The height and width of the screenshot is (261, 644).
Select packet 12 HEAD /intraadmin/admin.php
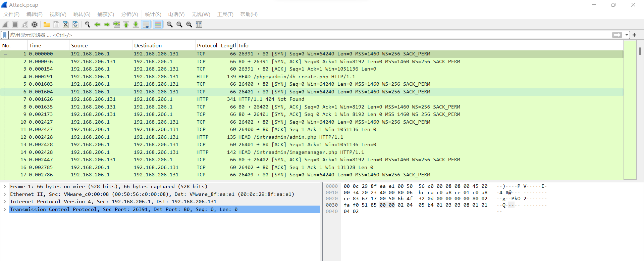(x=312, y=137)
